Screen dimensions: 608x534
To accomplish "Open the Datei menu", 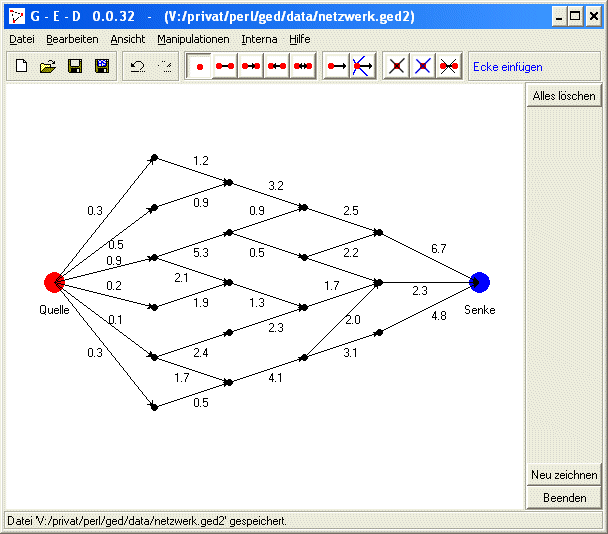I will (22, 39).
